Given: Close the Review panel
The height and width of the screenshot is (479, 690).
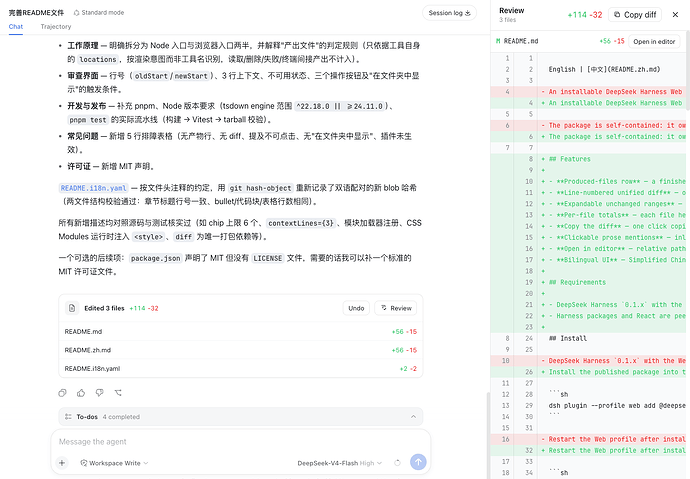Looking at the screenshot, I should [x=675, y=15].
